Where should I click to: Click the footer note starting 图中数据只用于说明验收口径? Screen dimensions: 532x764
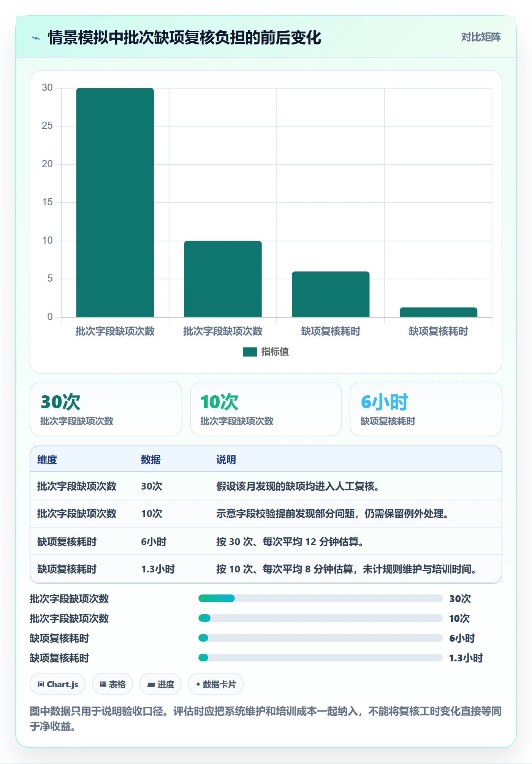click(266, 718)
